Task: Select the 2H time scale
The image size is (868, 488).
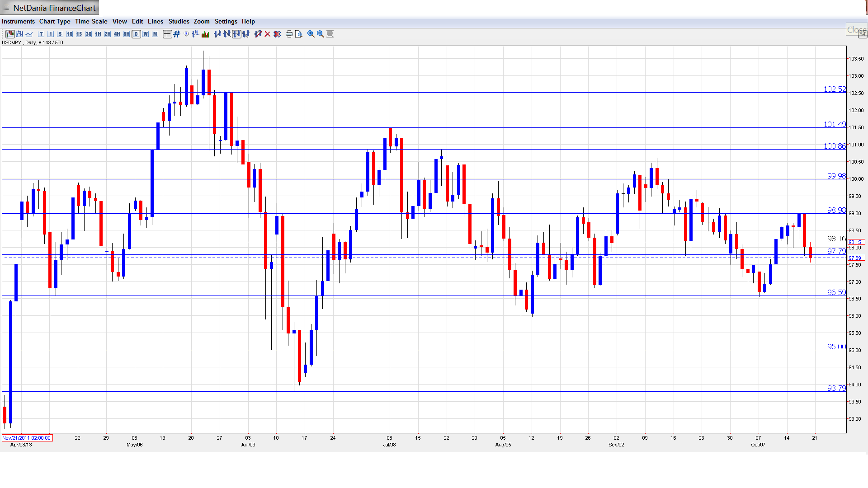Action: point(108,34)
